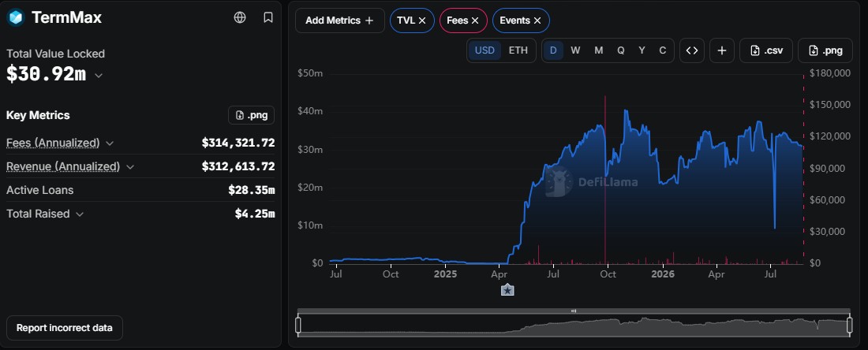Click the $4.25m Total Raised value

(255, 214)
